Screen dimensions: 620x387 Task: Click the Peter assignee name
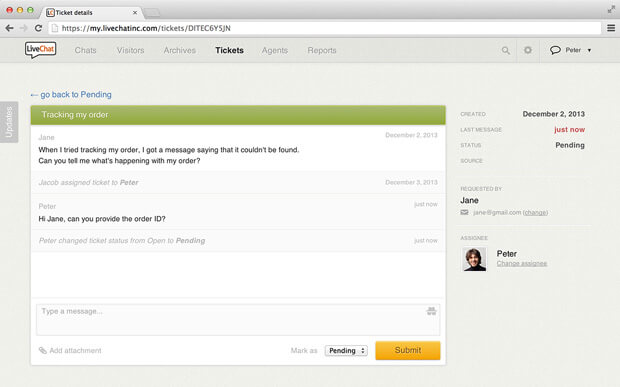tap(507, 253)
